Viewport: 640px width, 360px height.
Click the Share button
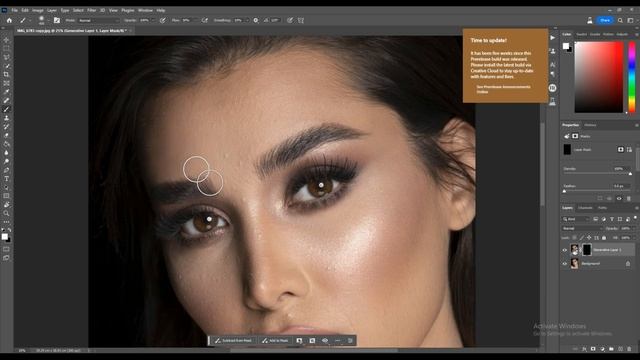point(605,20)
